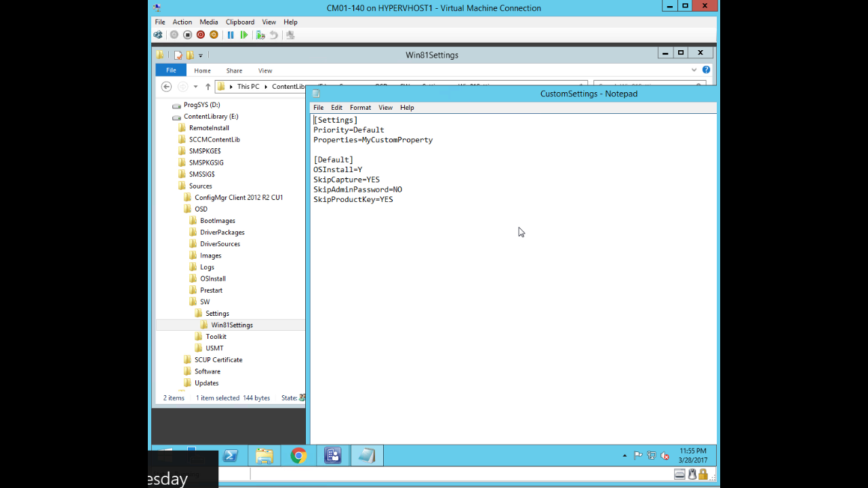The width and height of the screenshot is (868, 488).
Task: Click the blue File tab in Explorer
Action: (x=171, y=70)
